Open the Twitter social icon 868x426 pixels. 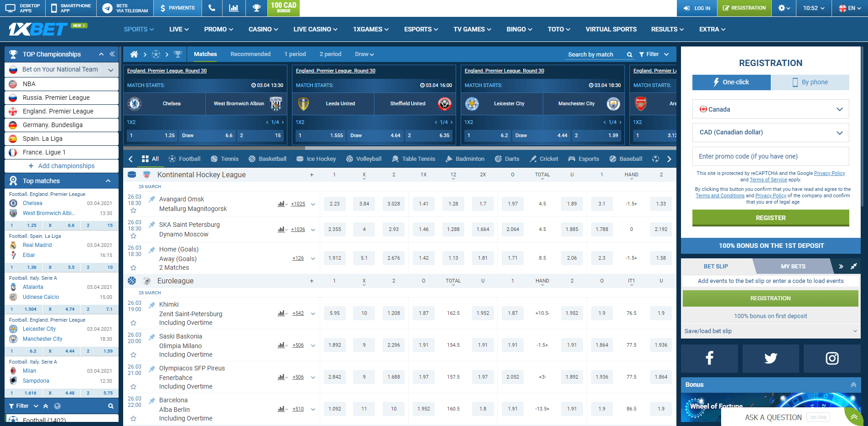click(x=770, y=359)
